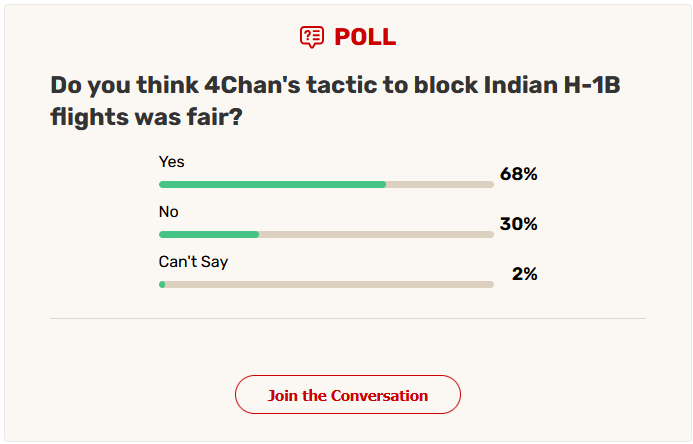The height and width of the screenshot is (444, 693).
Task: Click the poll question about 4Chan's tactic
Action: (335, 101)
